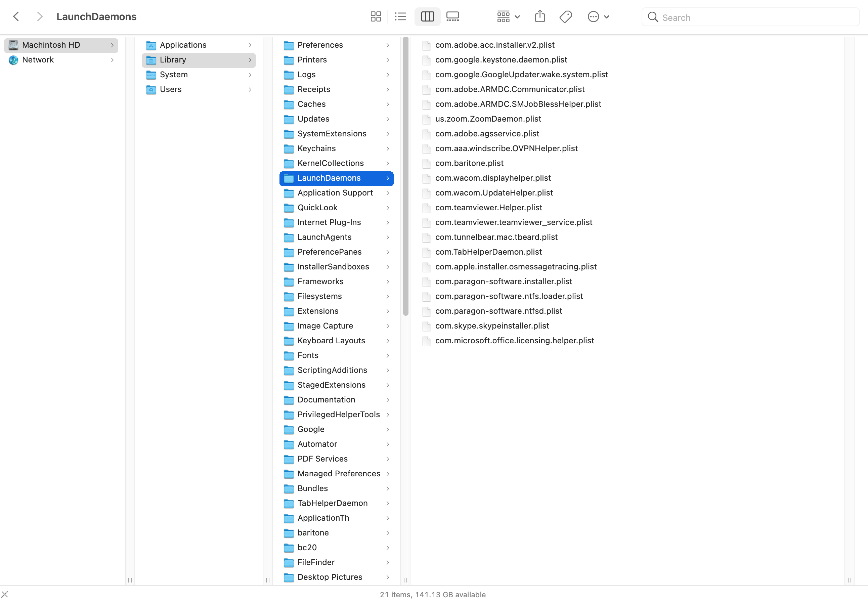Viewport: 868px width, 604px height.
Task: Open the Applications folder
Action: (x=183, y=45)
